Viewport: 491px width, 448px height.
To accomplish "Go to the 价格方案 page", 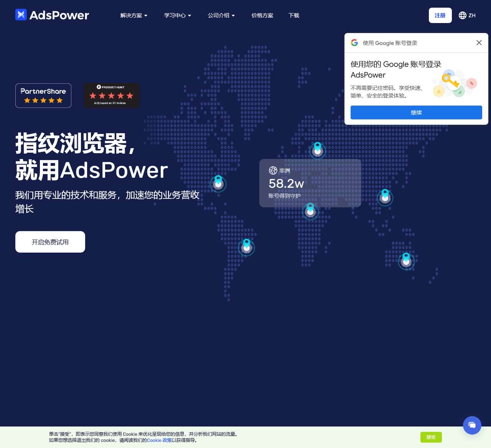I will tap(262, 15).
